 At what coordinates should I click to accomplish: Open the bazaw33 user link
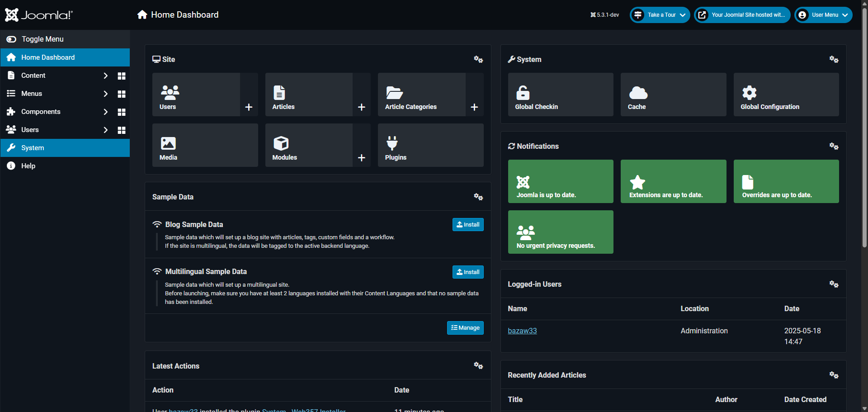pyautogui.click(x=522, y=331)
